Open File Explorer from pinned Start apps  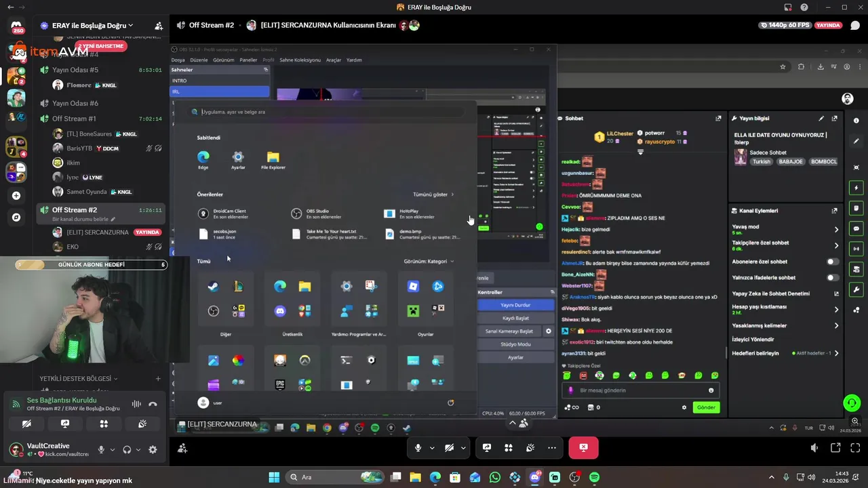pyautogui.click(x=273, y=160)
